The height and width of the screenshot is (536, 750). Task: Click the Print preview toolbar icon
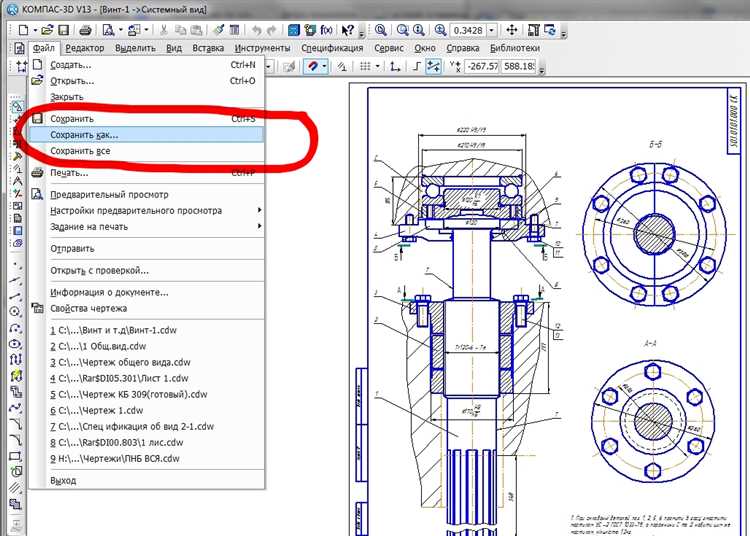109,31
